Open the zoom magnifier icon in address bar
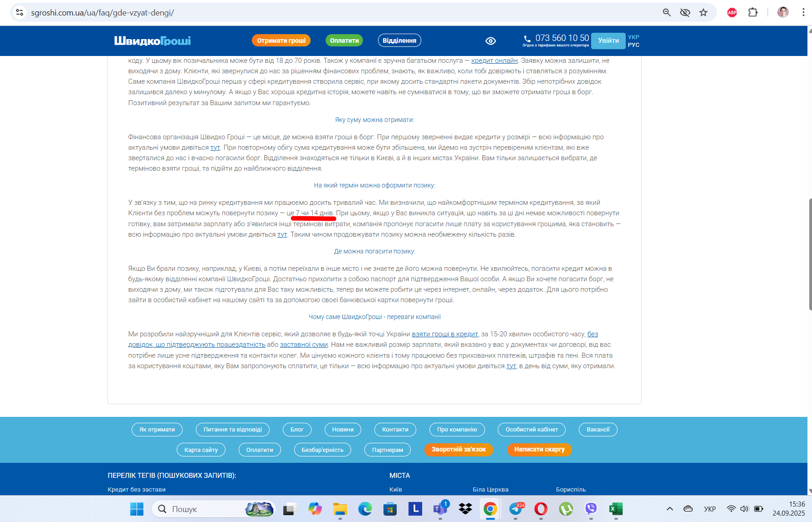The image size is (812, 522). [x=667, y=12]
